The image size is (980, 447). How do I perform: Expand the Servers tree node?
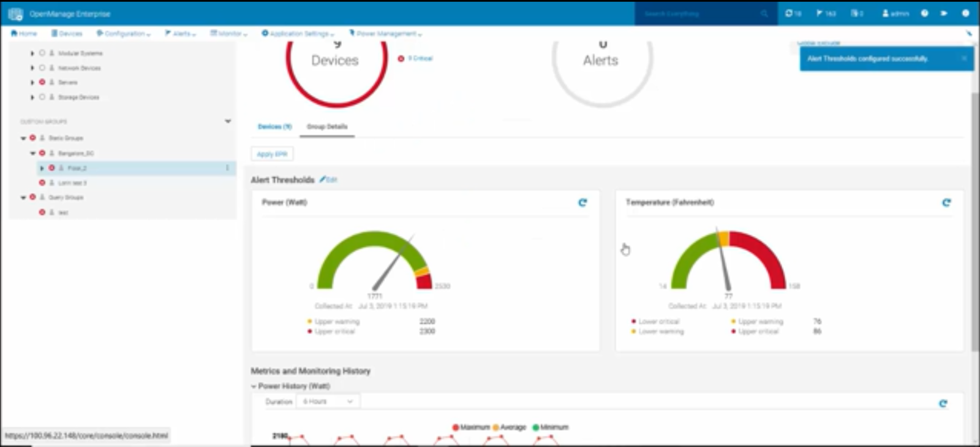[32, 82]
